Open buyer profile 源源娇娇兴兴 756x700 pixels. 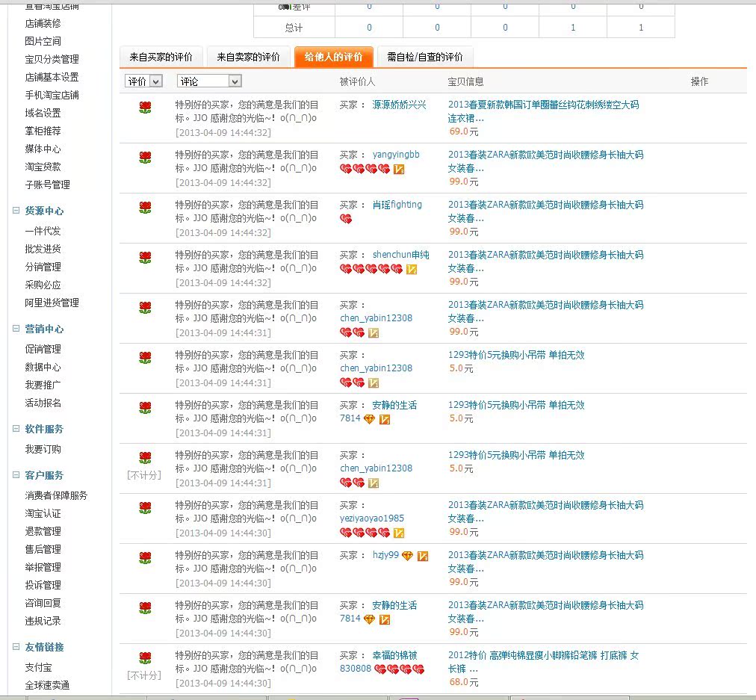click(x=399, y=105)
